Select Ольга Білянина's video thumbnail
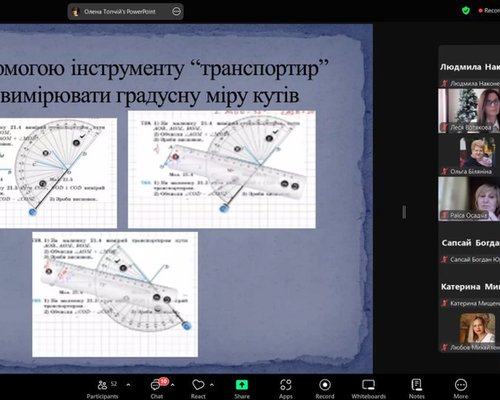The width and height of the screenshot is (500, 400). click(x=469, y=155)
